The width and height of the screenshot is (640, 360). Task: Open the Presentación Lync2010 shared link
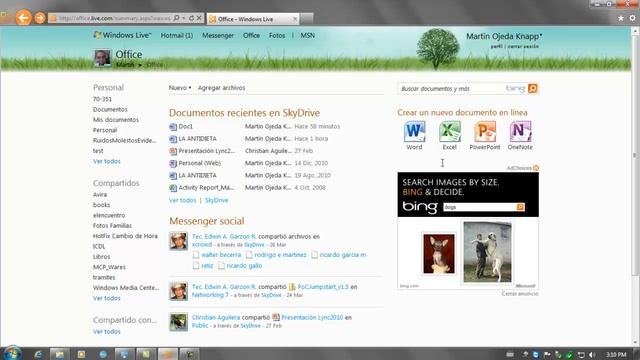point(312,317)
